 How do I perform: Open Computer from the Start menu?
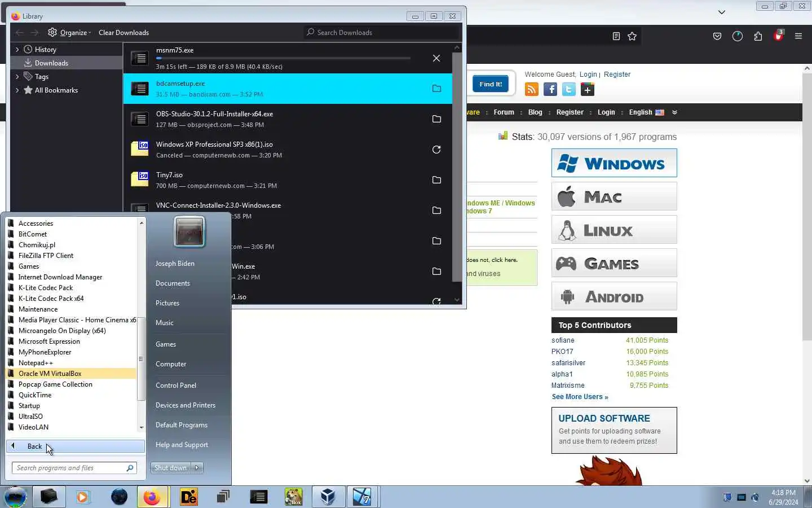tap(171, 364)
